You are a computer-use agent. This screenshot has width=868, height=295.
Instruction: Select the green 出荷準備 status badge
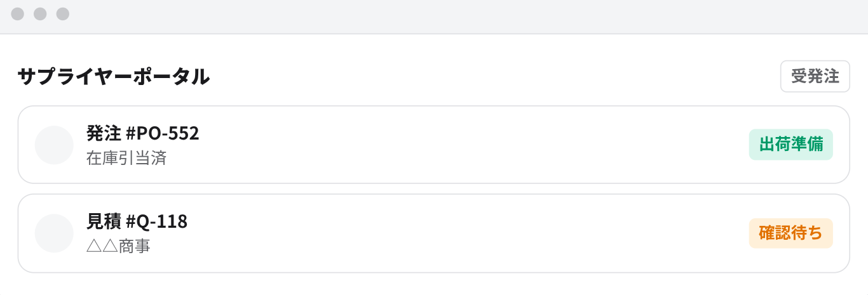click(x=791, y=145)
